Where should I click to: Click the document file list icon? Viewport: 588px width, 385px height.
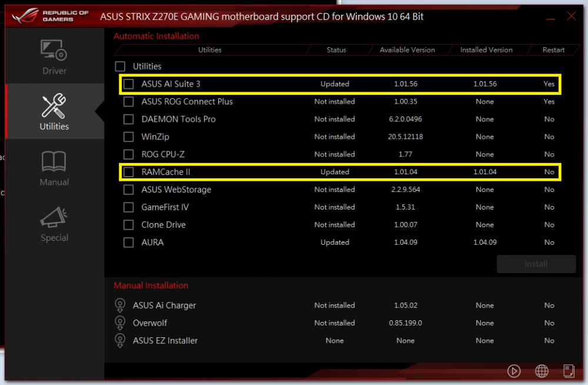569,371
